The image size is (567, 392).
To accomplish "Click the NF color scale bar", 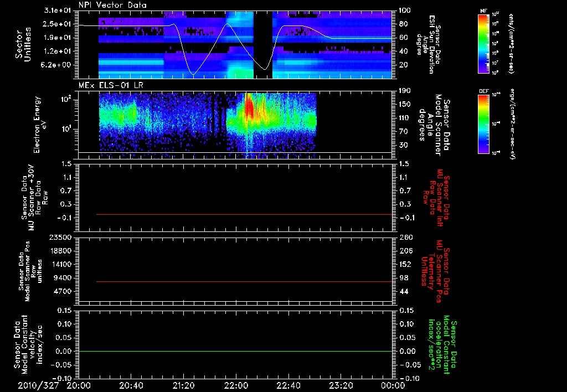I will tap(483, 43).
